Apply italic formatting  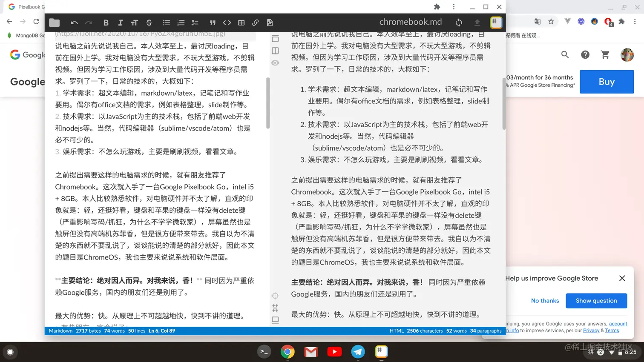121,23
